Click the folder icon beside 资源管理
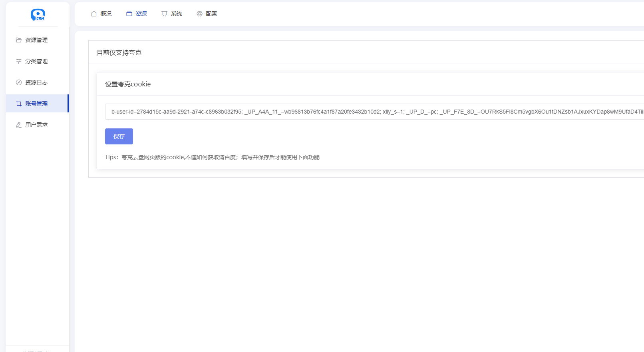644x352 pixels. (x=19, y=40)
